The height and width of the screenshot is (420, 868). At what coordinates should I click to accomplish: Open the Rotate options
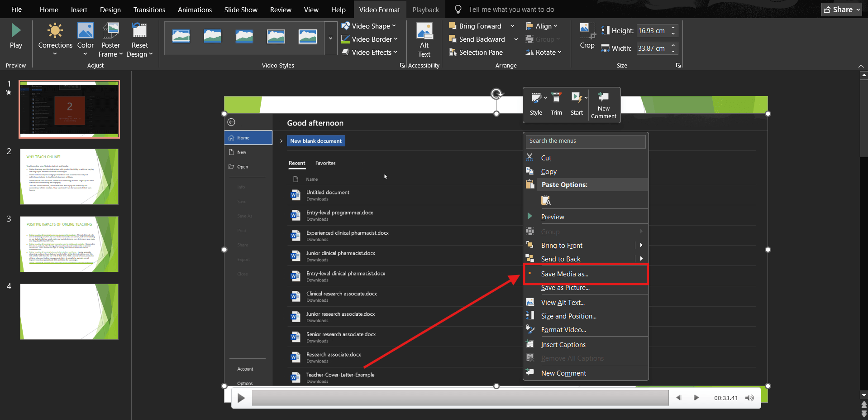543,52
